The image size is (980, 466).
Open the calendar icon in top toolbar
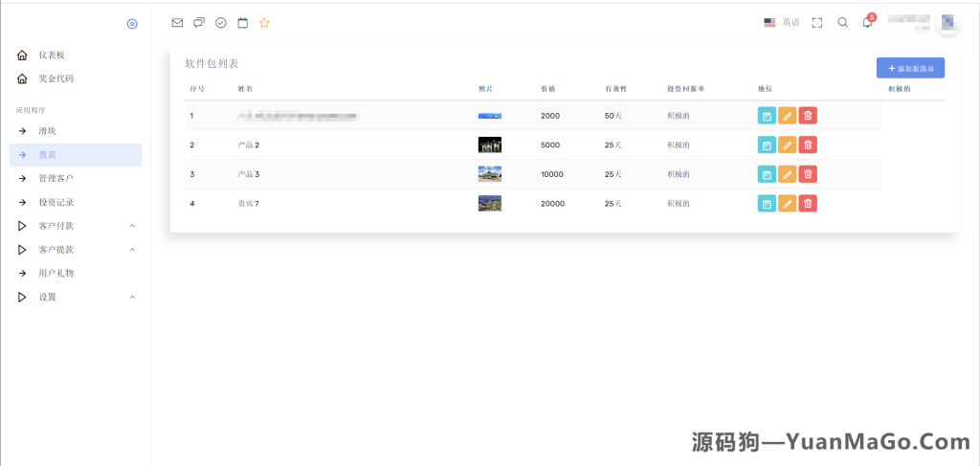pos(242,23)
